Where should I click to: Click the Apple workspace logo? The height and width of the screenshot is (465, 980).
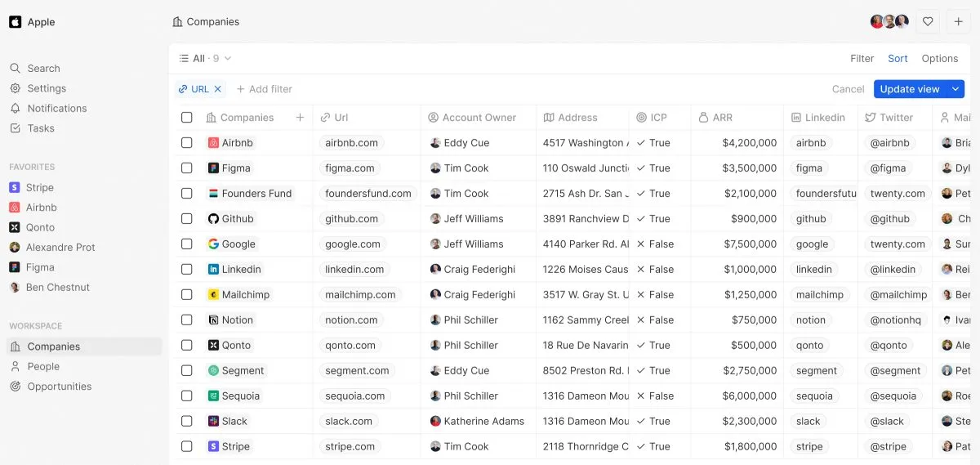[16, 22]
